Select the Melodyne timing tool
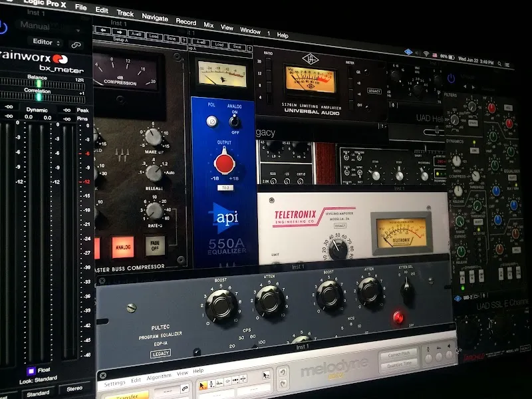 click(x=235, y=380)
